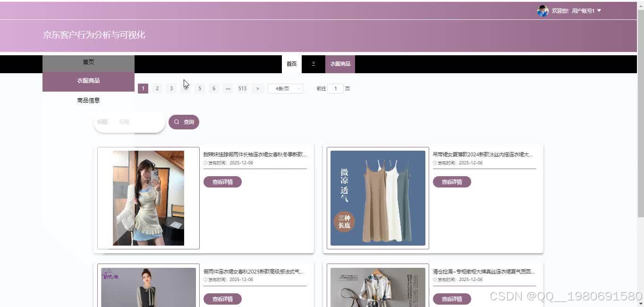Open the 清仓捡漏 silk dress thumbnail
This screenshot has height=307, width=644.
(378, 286)
